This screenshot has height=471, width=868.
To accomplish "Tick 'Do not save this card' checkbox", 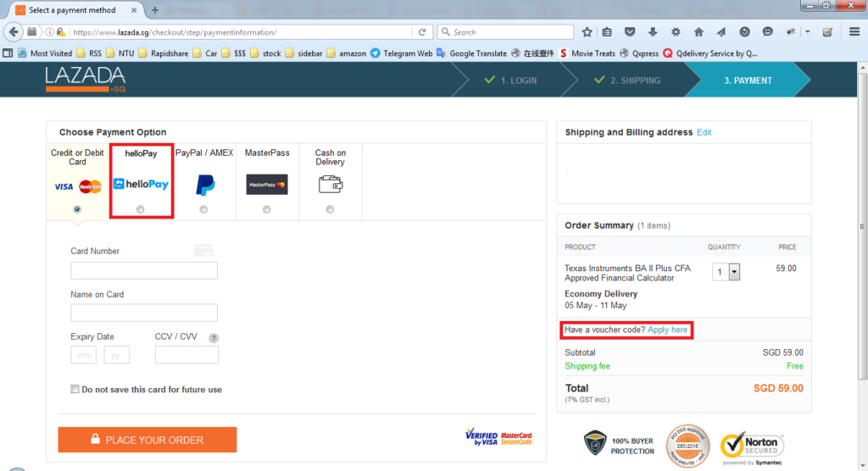I will click(75, 389).
